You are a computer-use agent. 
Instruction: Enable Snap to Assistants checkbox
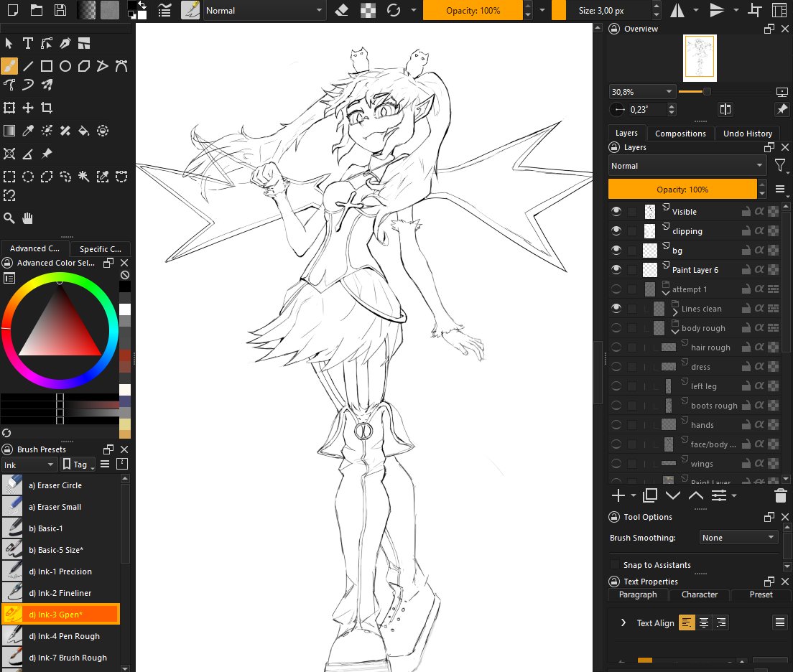pyautogui.click(x=614, y=565)
